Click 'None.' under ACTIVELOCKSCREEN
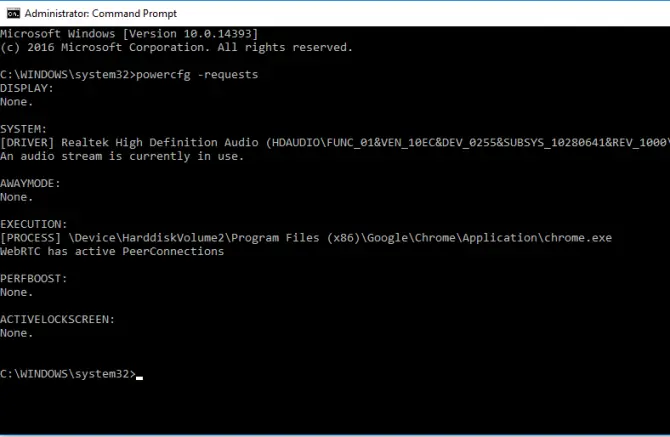670x437 pixels. [17, 333]
